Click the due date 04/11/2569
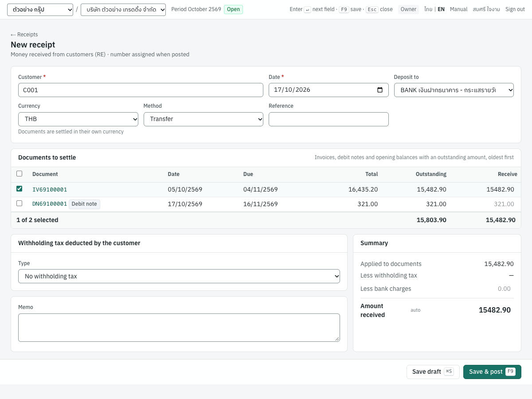The width and height of the screenshot is (532, 399). [x=261, y=190]
